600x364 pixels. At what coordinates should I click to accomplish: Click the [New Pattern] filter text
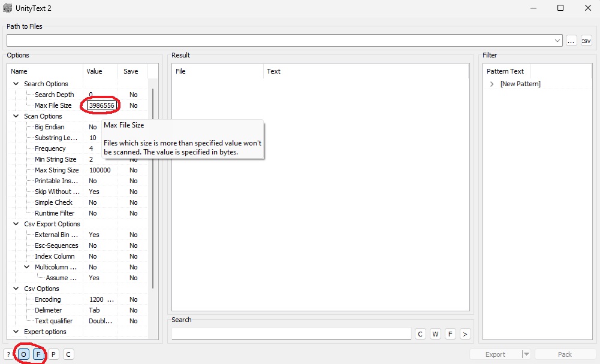(520, 84)
